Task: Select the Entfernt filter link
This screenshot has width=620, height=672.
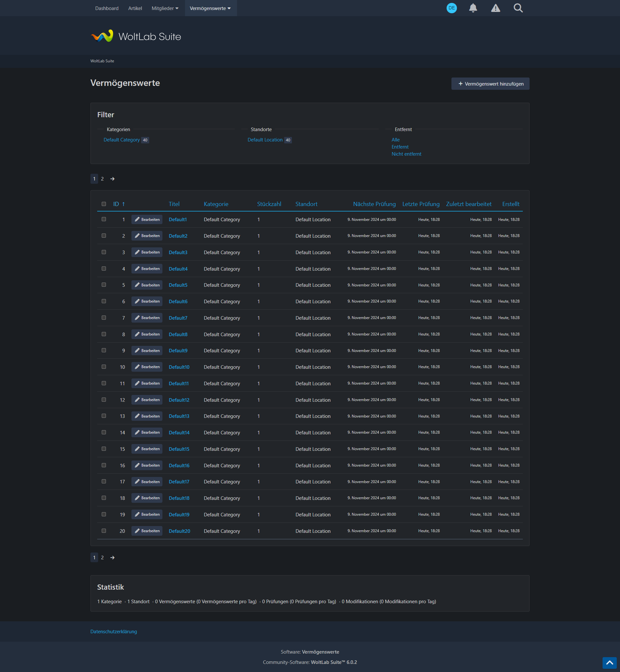Action: coord(400,147)
